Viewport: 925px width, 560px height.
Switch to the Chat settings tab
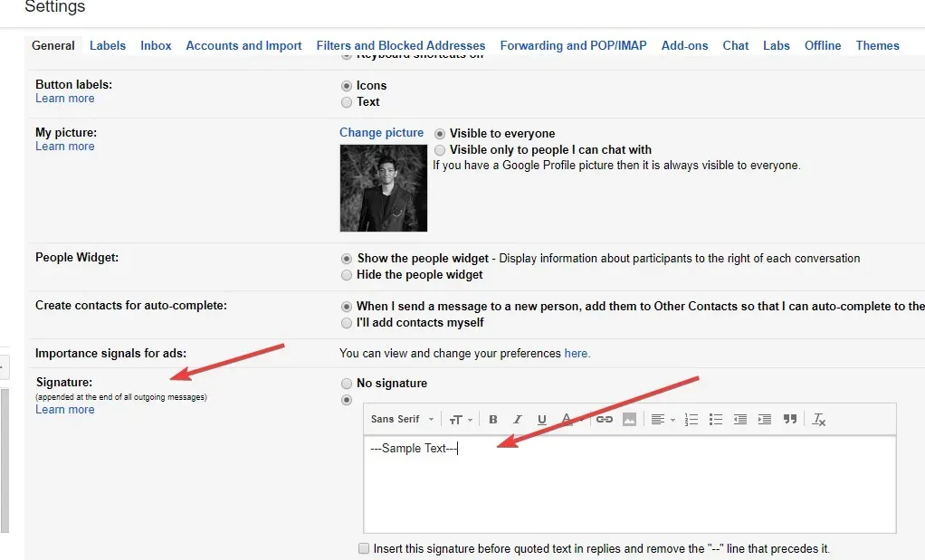(736, 45)
